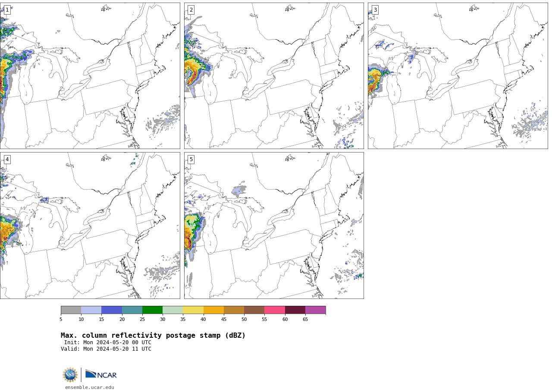Viewport: 552px width, 392px height.
Task: Click the colorbar tick label 55
Action: pos(264,320)
